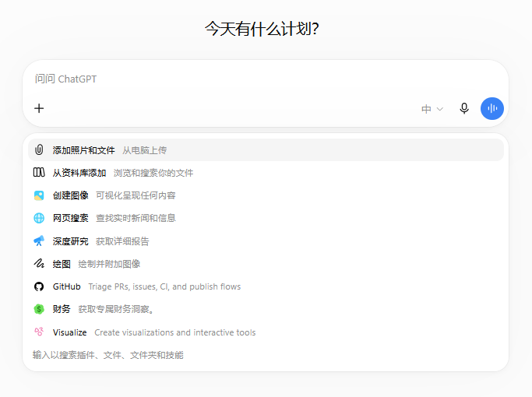The height and width of the screenshot is (397, 532).
Task: Click the plus attach button
Action: pyautogui.click(x=39, y=108)
